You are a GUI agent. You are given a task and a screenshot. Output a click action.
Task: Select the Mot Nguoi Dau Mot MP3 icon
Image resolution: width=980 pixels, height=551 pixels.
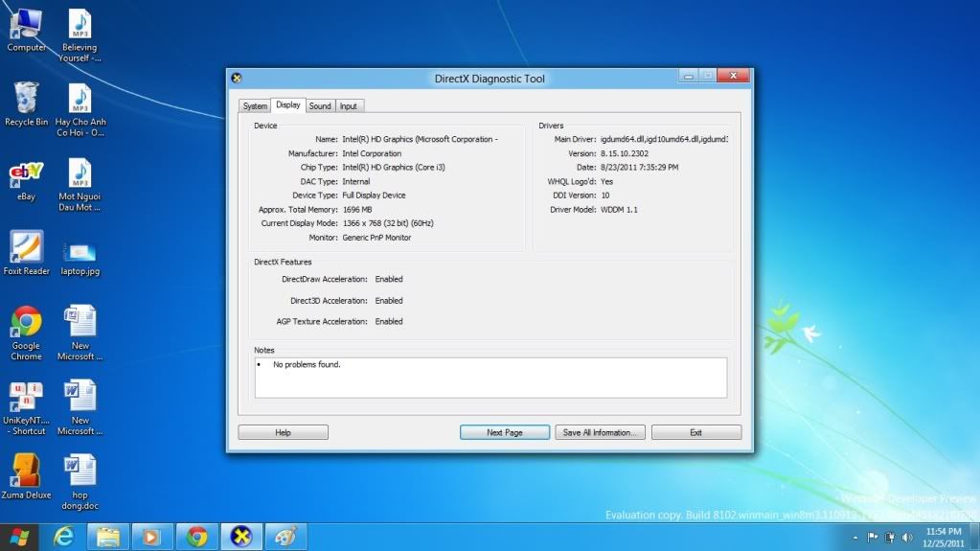tap(80, 185)
